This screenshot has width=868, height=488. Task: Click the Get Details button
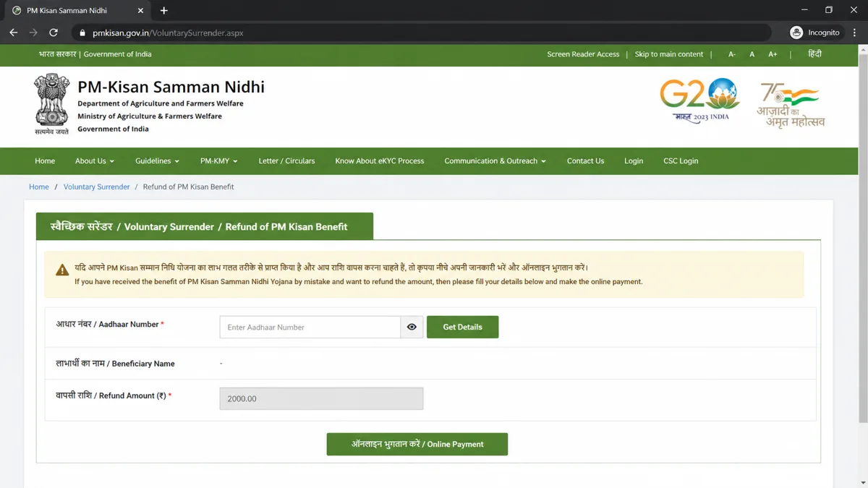tap(462, 327)
